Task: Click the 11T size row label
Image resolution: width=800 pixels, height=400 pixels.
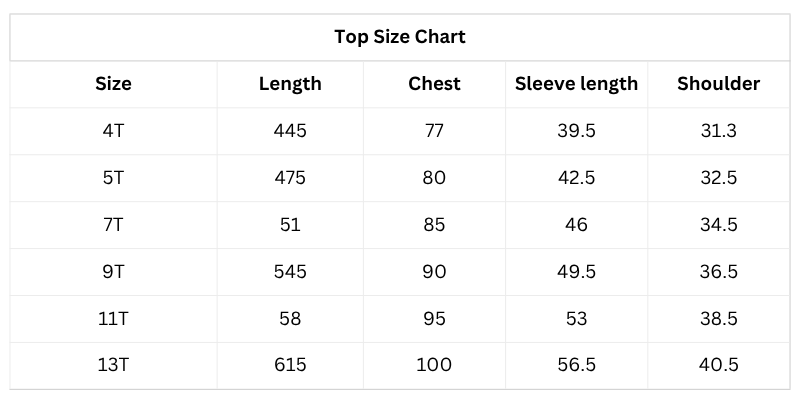Action: click(113, 319)
